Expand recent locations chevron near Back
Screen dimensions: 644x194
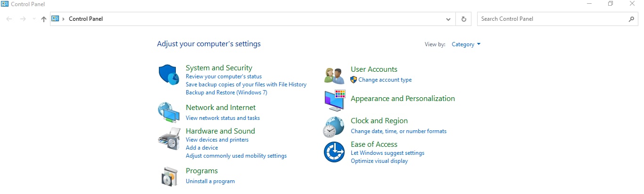[34, 19]
